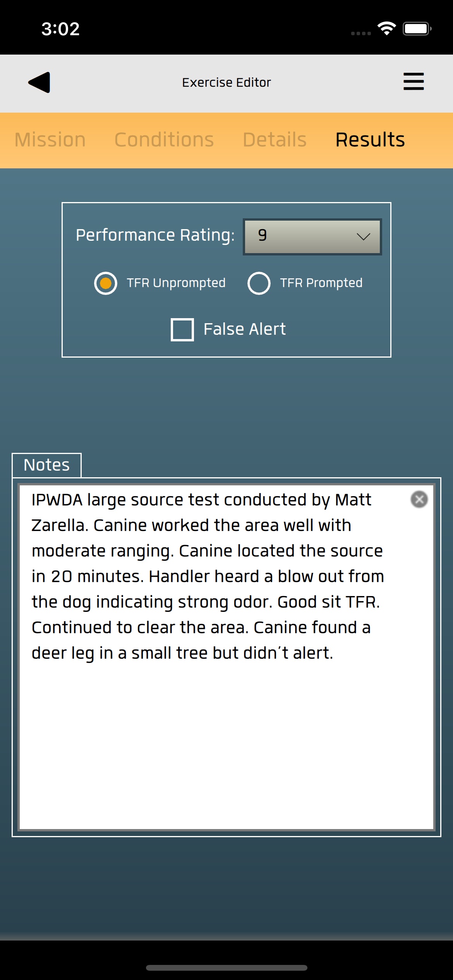Screen dimensions: 453x980
Task: Tap the Performance Rating label
Action: (155, 235)
